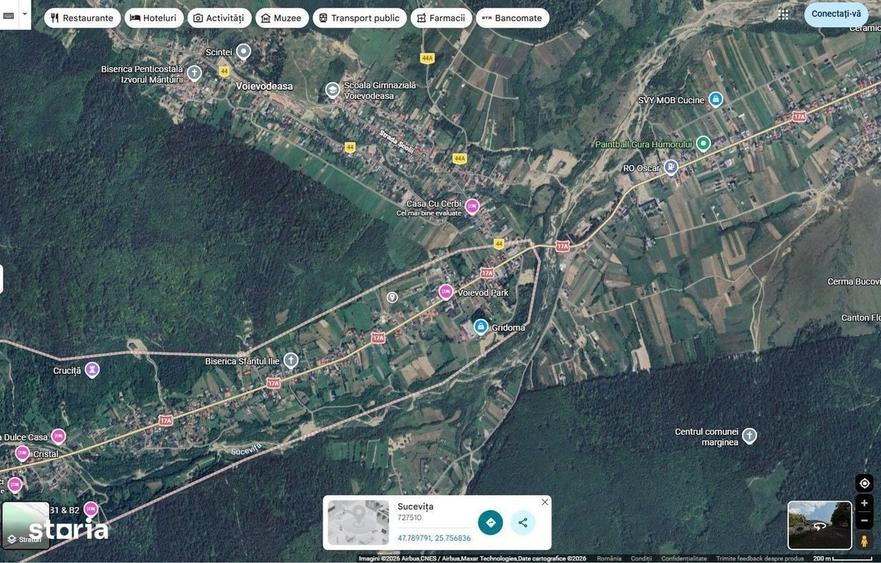
Task: Click the Casa Cu Cerbi lodging pin
Action: tap(473, 207)
